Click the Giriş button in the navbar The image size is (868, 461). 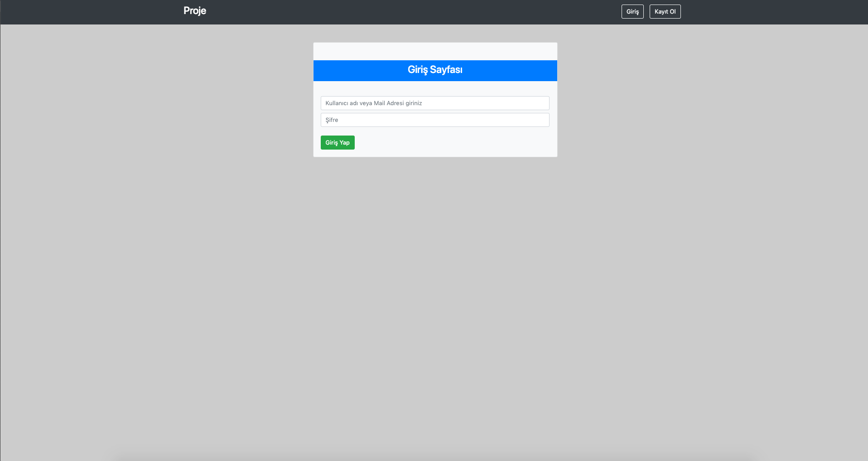[x=632, y=12]
